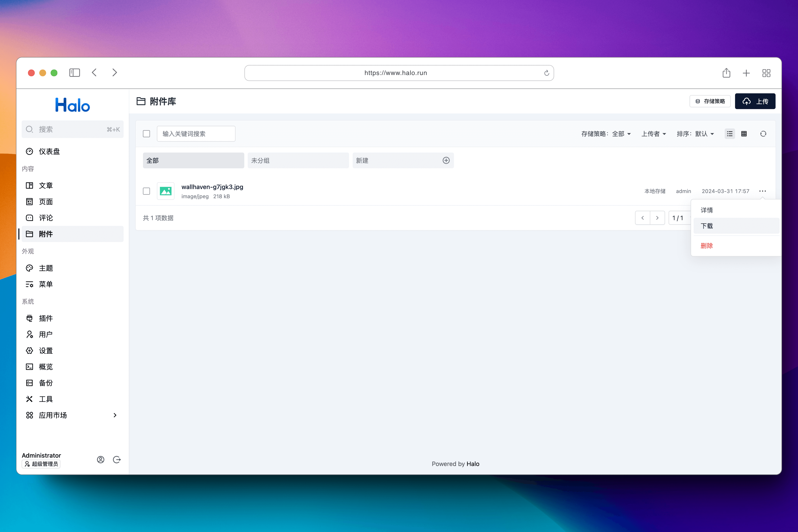Viewport: 798px width, 532px height.
Task: Click the logout icon beside Administrator
Action: [x=117, y=459]
